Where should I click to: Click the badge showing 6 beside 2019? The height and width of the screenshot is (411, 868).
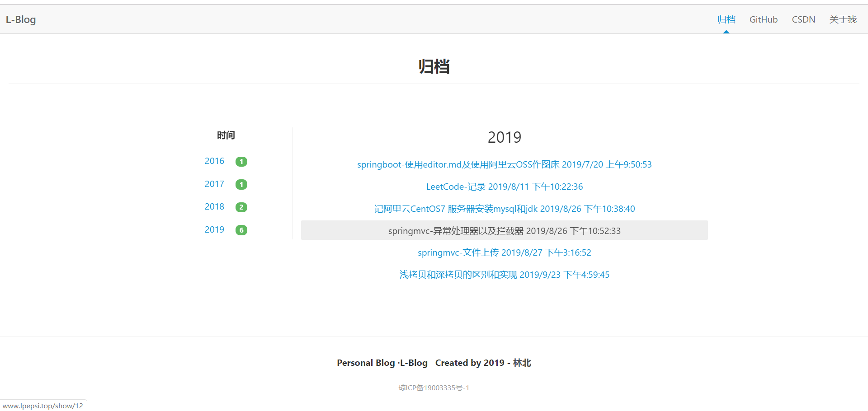coord(241,230)
